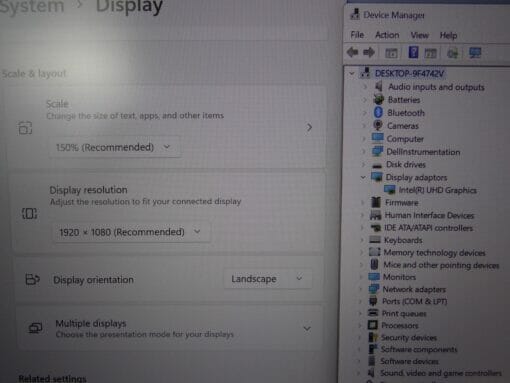The width and height of the screenshot is (510, 383).
Task: Click the Forward arrow in Device Manager toolbar
Action: [369, 52]
